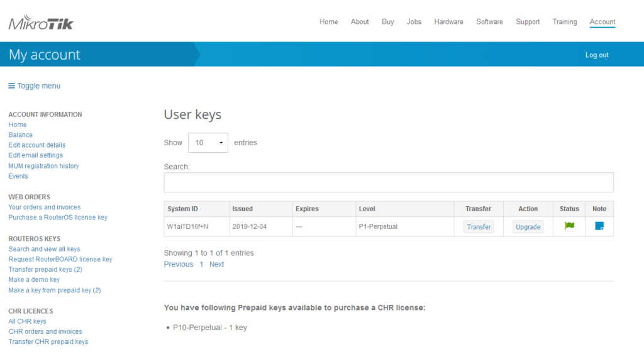Click the P10-Perpetual - 1 key entry

pos(210,328)
